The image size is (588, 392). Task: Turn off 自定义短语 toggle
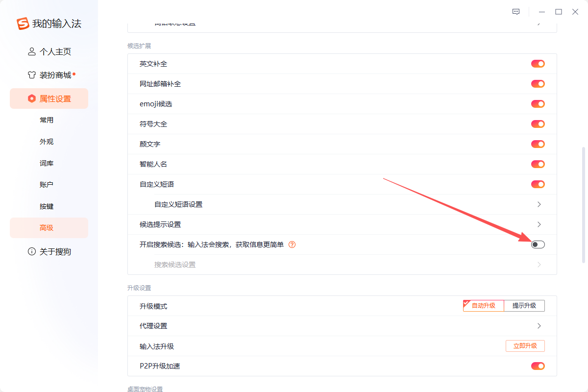538,184
